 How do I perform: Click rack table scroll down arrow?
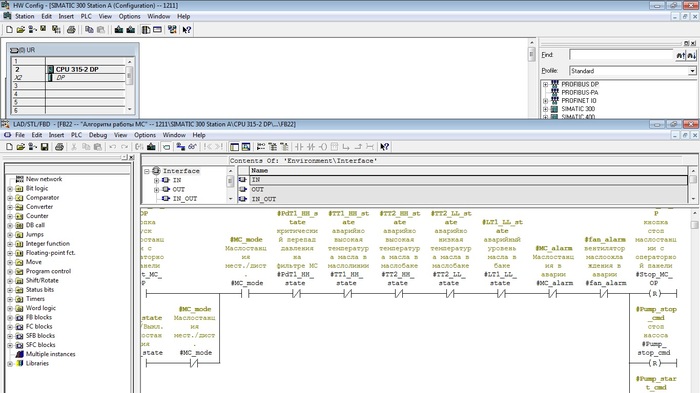129,109
